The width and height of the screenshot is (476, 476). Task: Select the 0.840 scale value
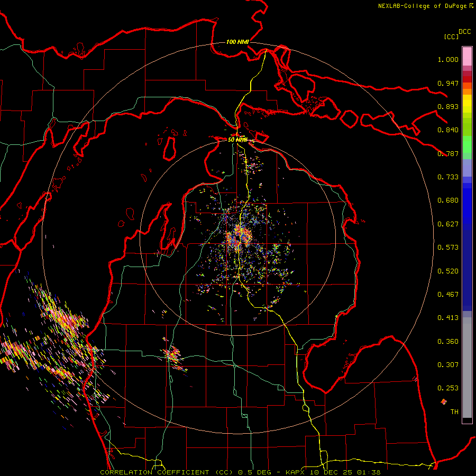click(448, 130)
